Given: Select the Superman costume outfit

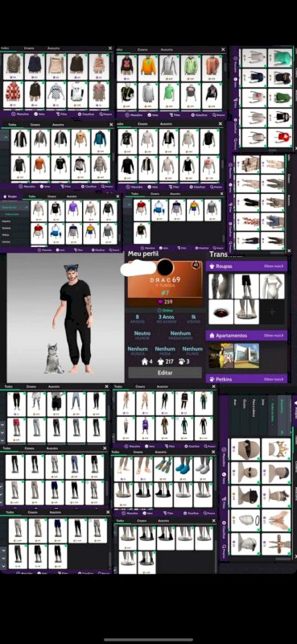Looking at the screenshot, I should pyautogui.click(x=144, y=428).
